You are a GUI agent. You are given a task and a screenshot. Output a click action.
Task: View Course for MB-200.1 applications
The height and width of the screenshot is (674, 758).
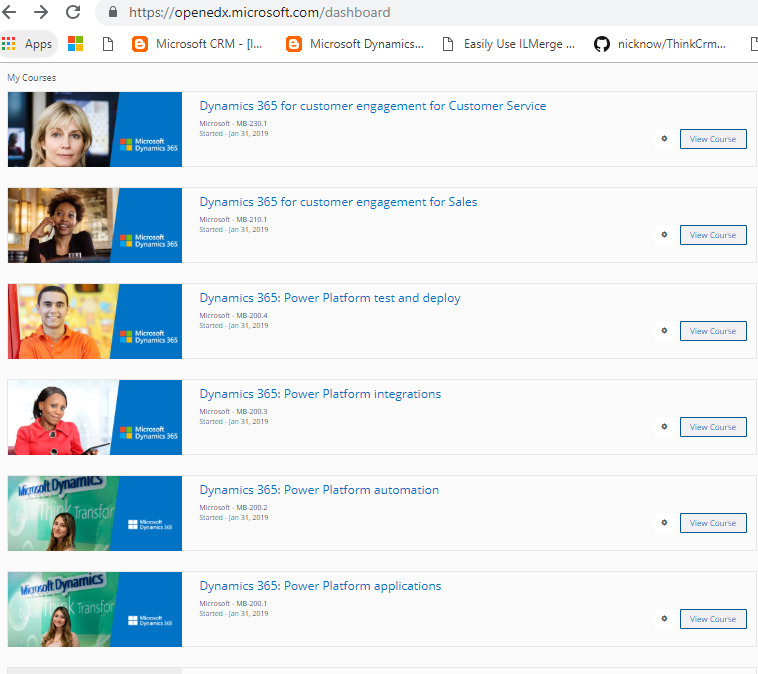pos(713,619)
